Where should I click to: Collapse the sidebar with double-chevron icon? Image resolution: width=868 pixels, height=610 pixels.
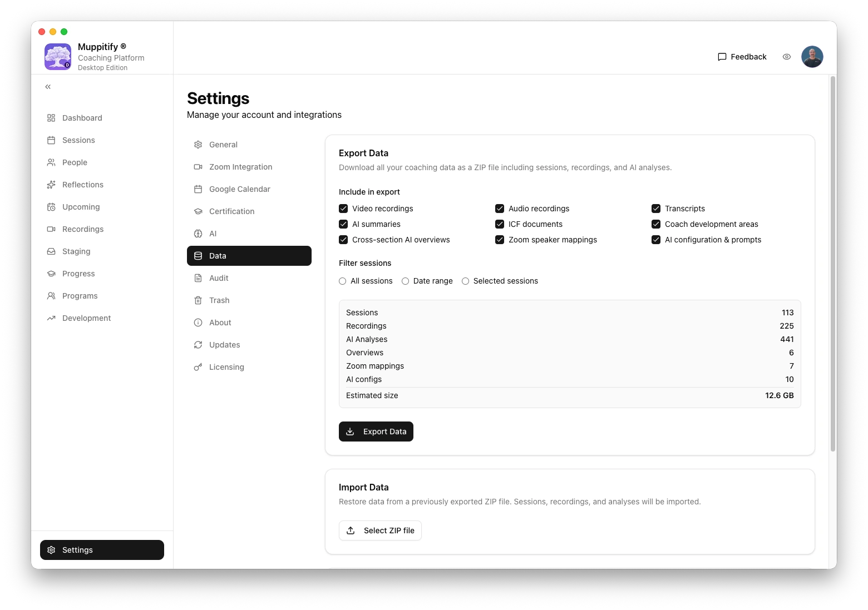click(48, 87)
